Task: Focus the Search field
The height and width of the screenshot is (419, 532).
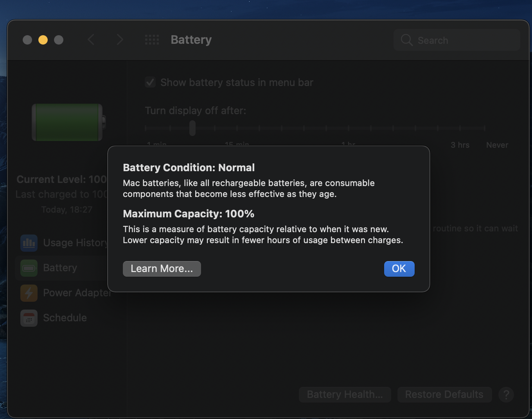Action: click(457, 40)
